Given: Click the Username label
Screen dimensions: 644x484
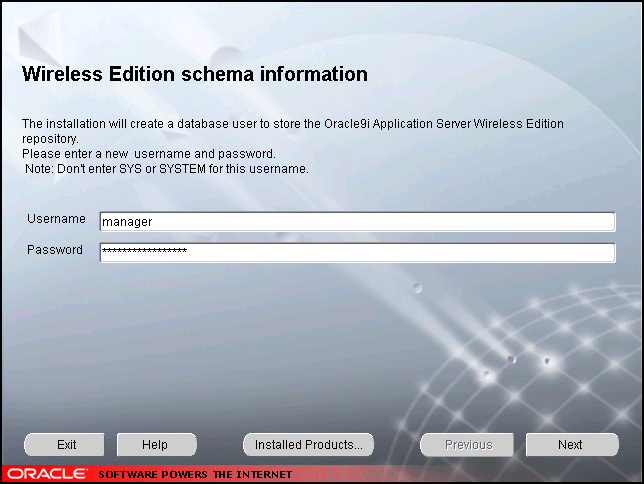Looking at the screenshot, I should (x=56, y=219).
